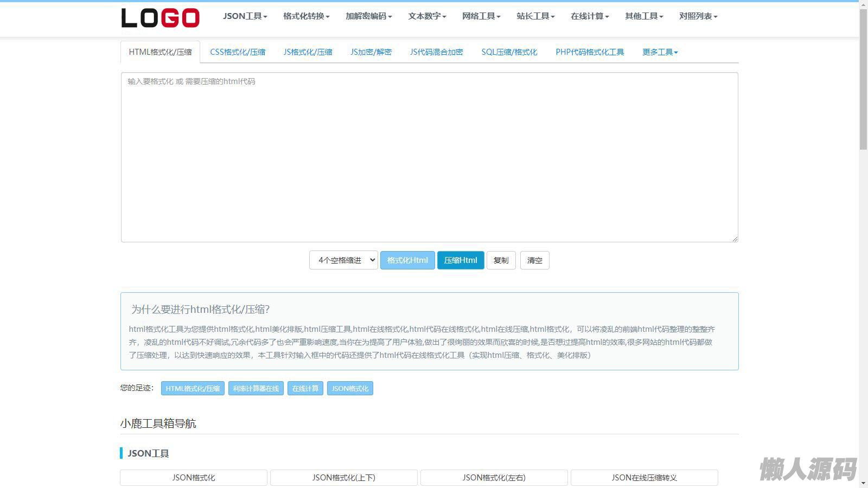Open the 加解密编码 menu
This screenshot has width=868, height=488.
click(368, 16)
